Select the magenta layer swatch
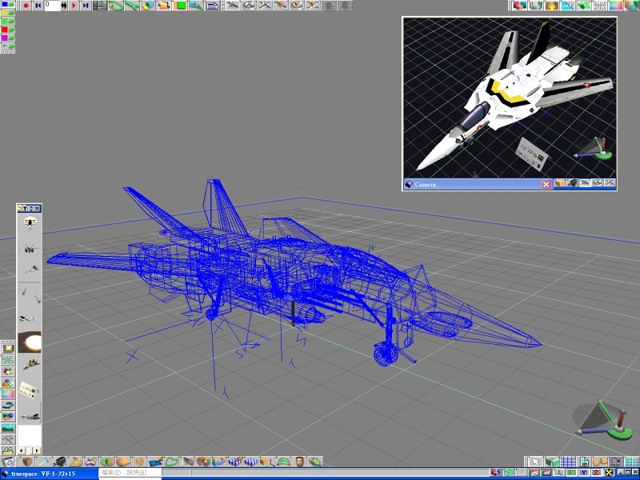Screen dimensions: 640x480 pos(5,37)
